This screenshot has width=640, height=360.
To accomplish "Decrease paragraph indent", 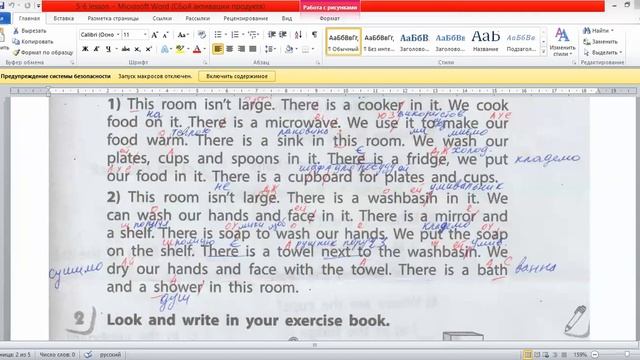I will click(272, 35).
